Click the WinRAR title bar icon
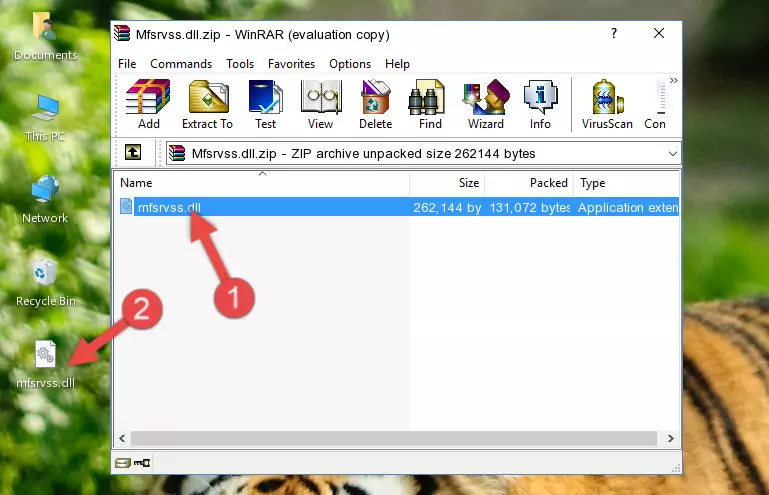 122,33
